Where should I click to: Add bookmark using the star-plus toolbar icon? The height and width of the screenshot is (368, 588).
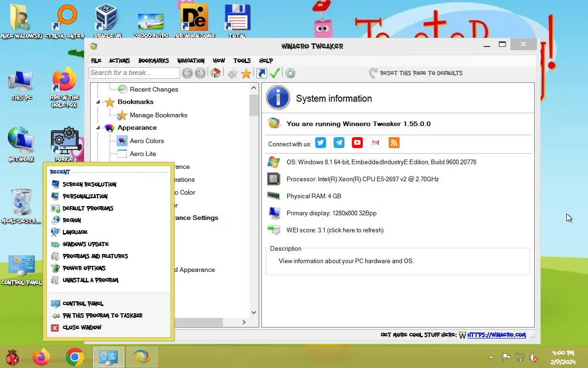pos(233,73)
